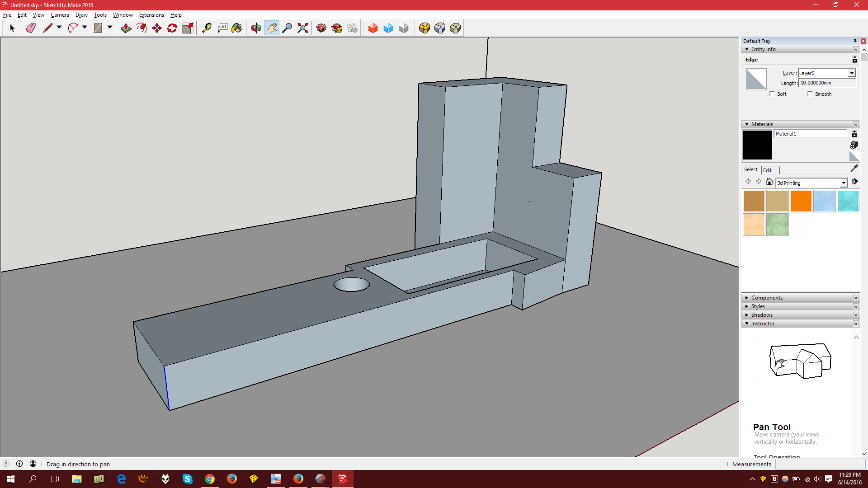Open the Extensions menu
Screen dimensions: 868x488
151,15
